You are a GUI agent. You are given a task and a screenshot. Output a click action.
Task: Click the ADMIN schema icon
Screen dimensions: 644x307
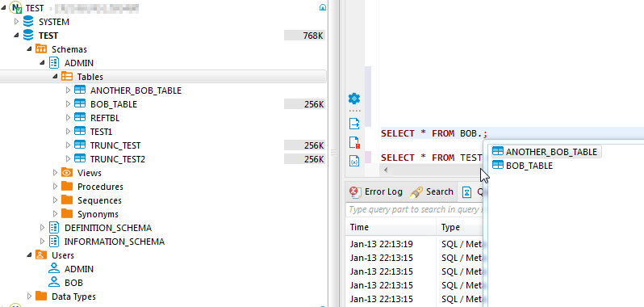pos(54,63)
